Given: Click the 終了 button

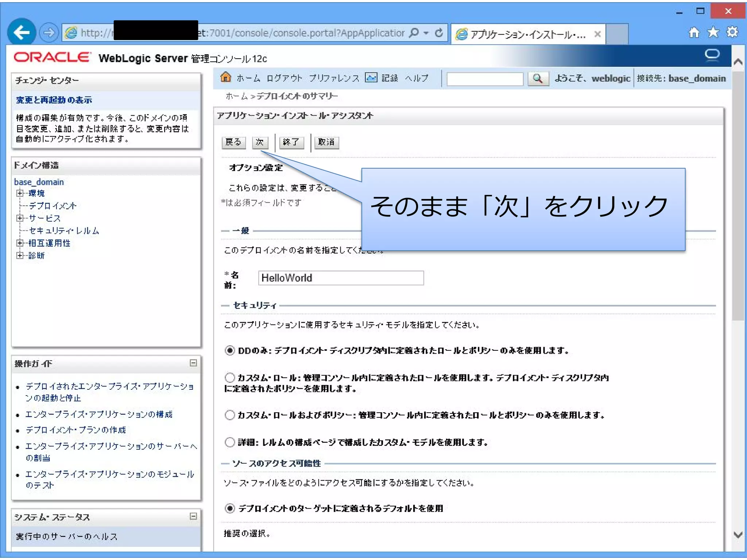Looking at the screenshot, I should [x=291, y=142].
